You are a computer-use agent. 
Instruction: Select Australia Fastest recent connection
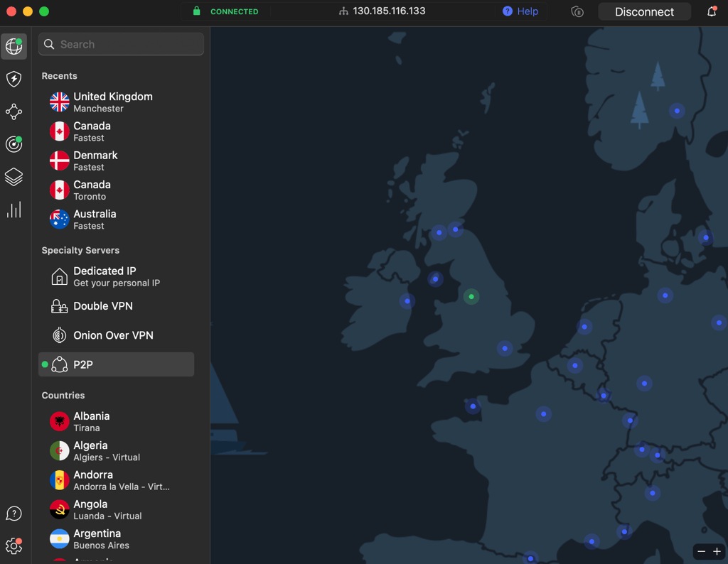(x=116, y=219)
